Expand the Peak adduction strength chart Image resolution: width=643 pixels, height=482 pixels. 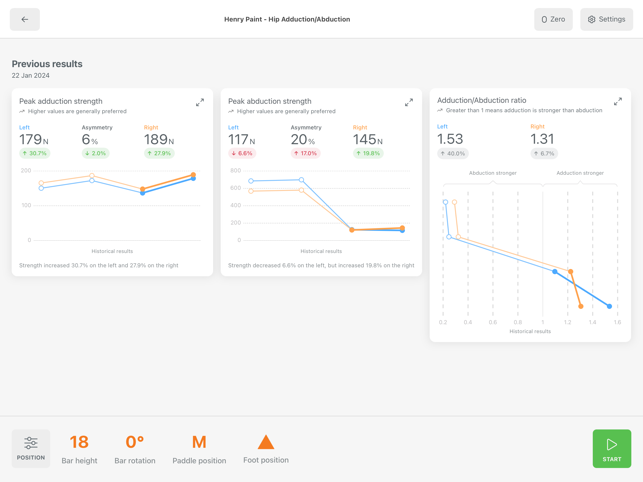click(x=200, y=102)
